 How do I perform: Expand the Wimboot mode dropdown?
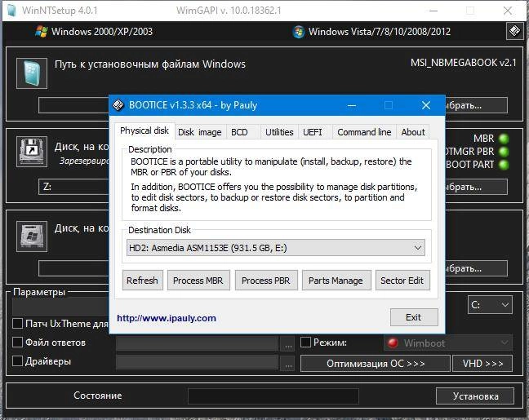click(448, 343)
